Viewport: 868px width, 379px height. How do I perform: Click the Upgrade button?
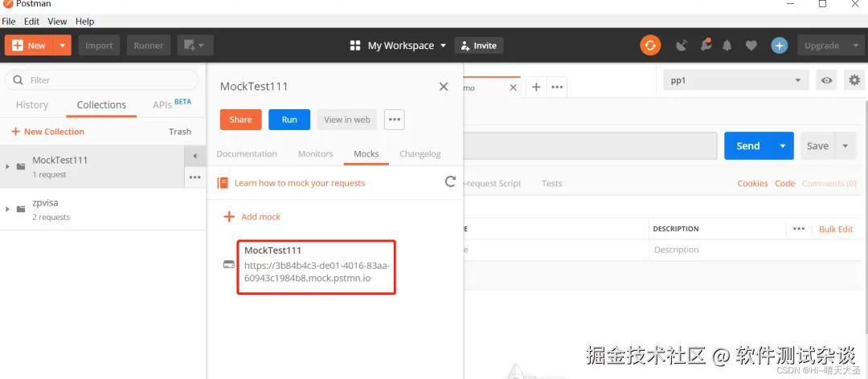821,46
